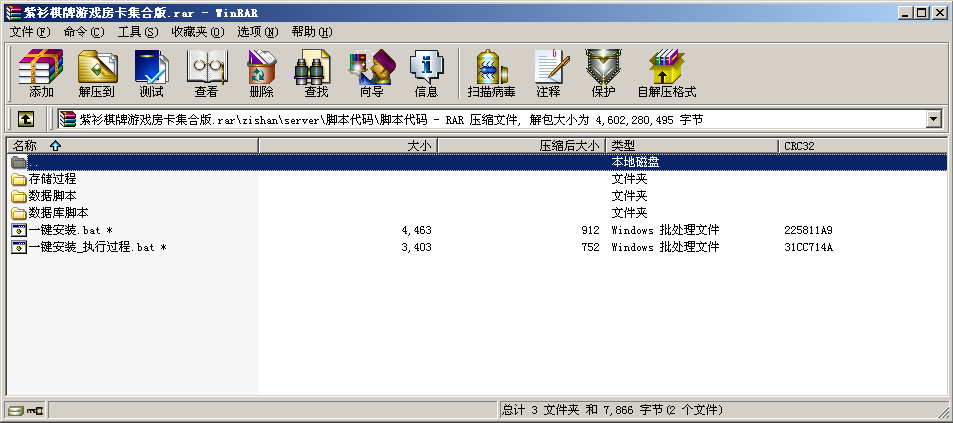Show archive Info (信息) icon
953x423 pixels.
(426, 73)
